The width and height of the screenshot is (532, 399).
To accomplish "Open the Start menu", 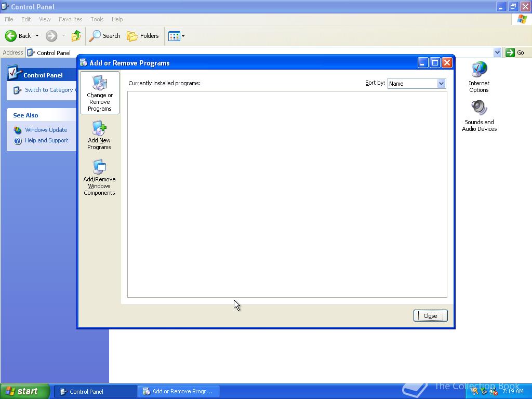I will click(24, 391).
